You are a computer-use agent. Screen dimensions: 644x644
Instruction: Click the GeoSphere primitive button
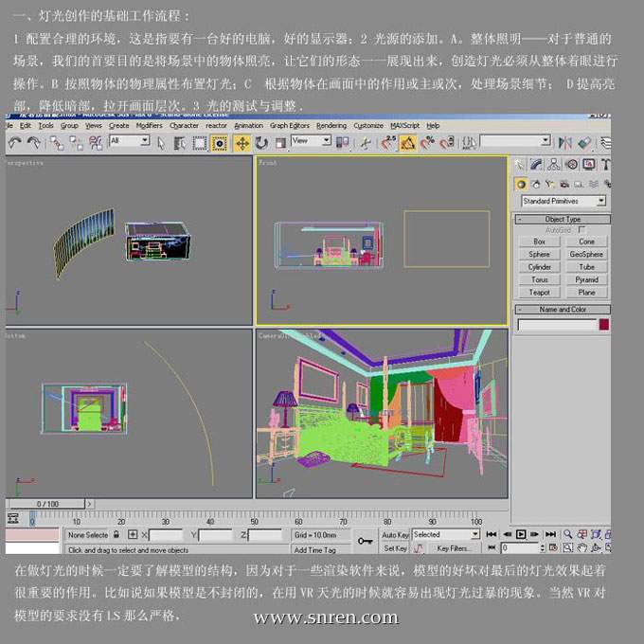tap(586, 254)
